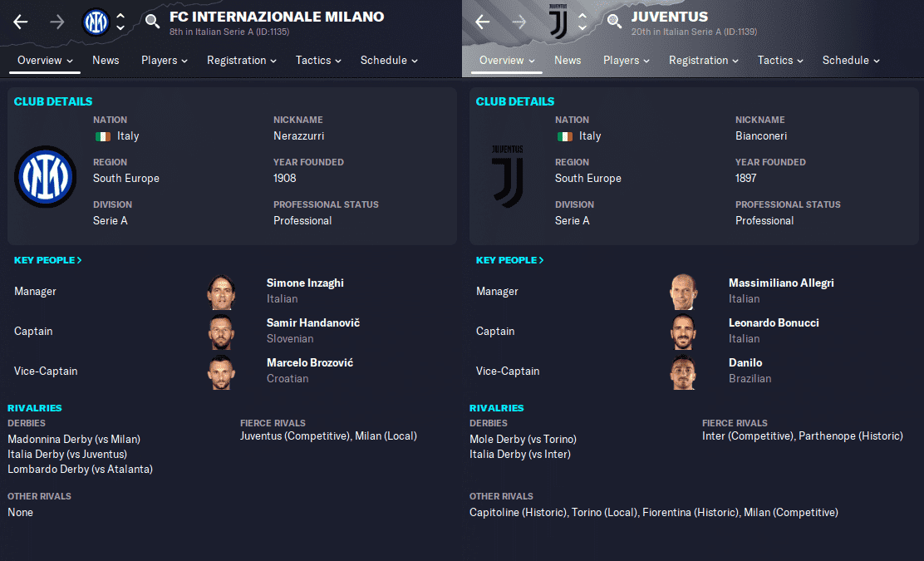The width and height of the screenshot is (924, 561).
Task: Click Inter's fierce rivals Juventus, Milan text
Action: (328, 436)
